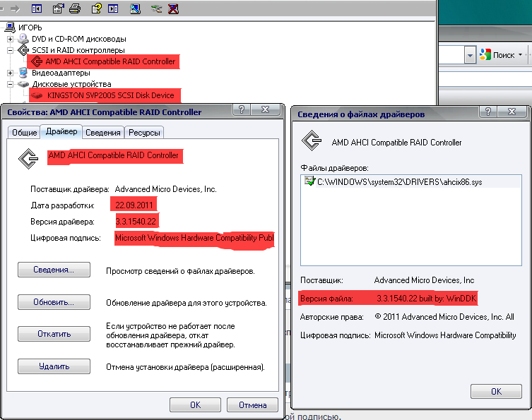Close the Сведения о файлах драйверов dialog
This screenshot has height=420, width=532.
click(x=512, y=112)
